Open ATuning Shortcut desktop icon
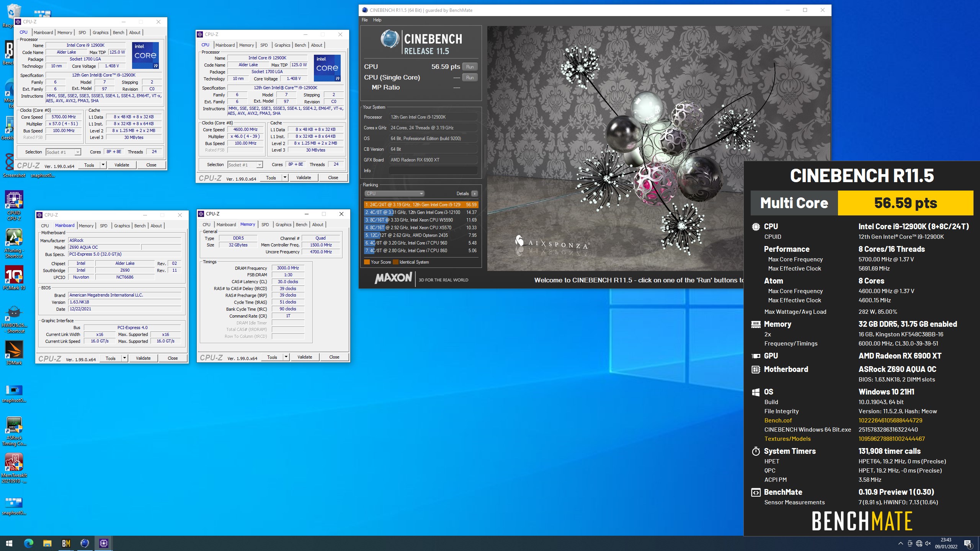Image resolution: width=980 pixels, height=551 pixels. point(14,243)
